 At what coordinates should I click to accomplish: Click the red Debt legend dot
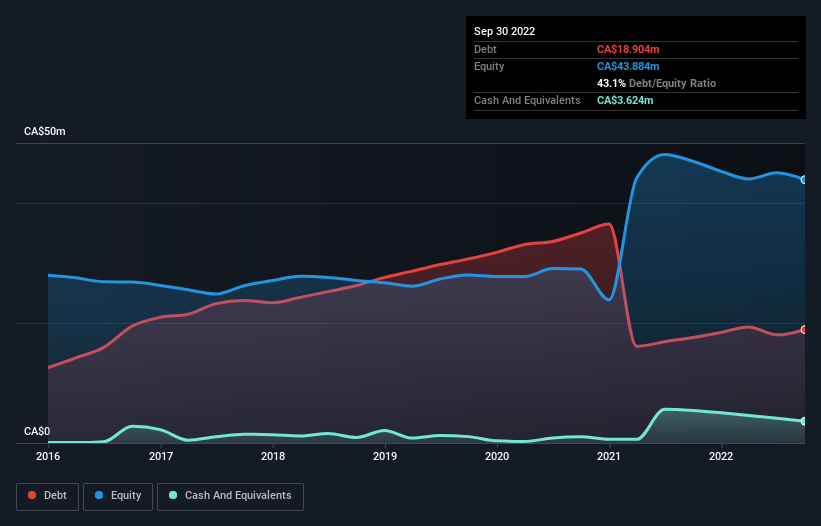[32, 495]
